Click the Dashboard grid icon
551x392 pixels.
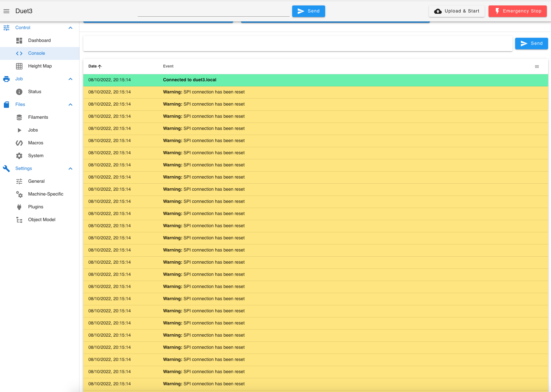19,41
